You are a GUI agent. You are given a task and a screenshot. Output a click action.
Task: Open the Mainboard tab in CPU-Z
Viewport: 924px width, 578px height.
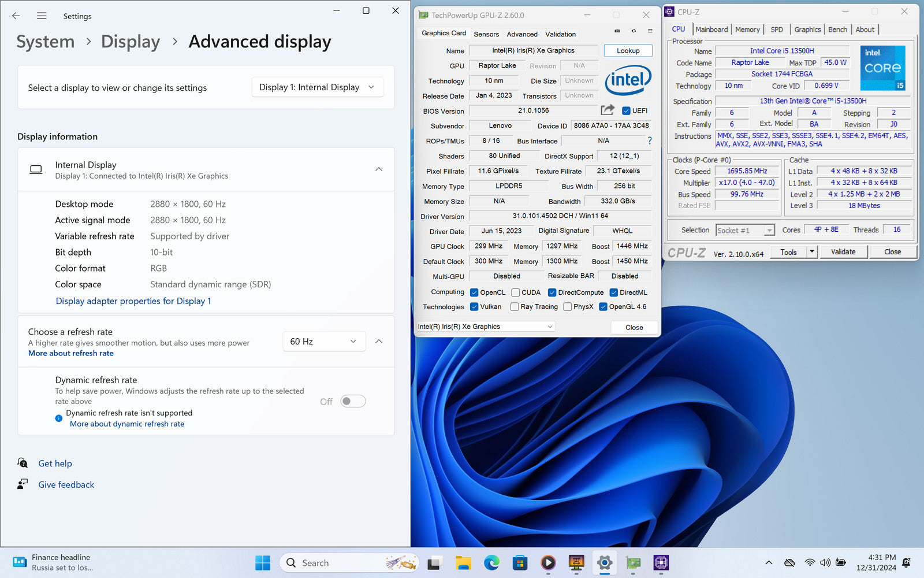click(x=711, y=29)
